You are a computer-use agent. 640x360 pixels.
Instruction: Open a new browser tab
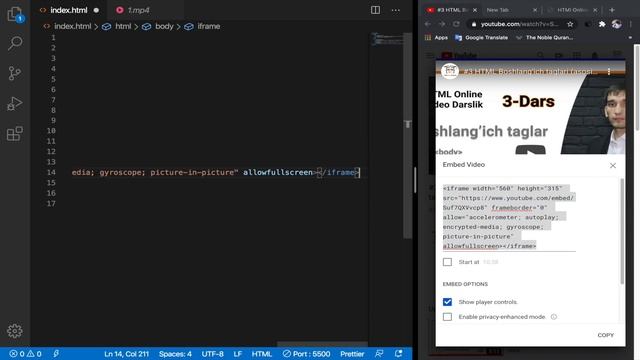click(611, 10)
